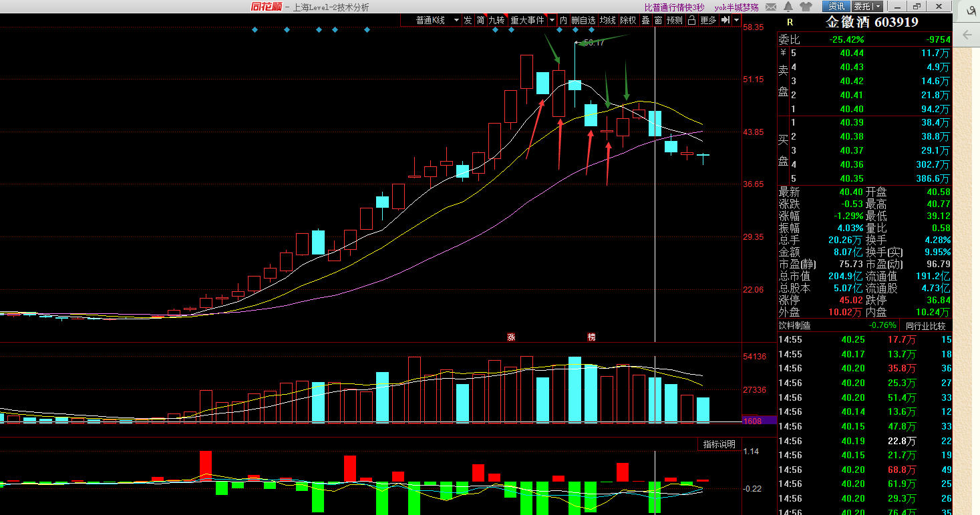980x515 pixels.
Task: Click the 最低 price 39.12
Action: pos(938,216)
